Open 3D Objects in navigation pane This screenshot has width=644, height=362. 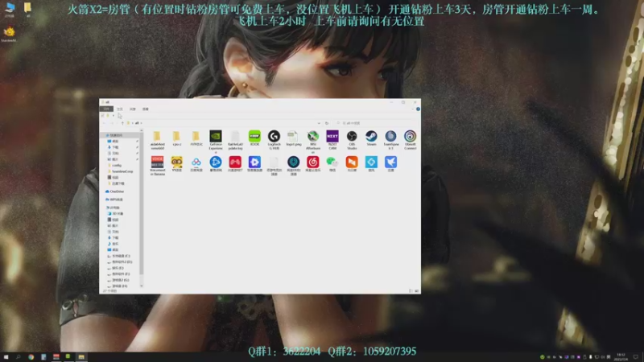click(x=116, y=214)
